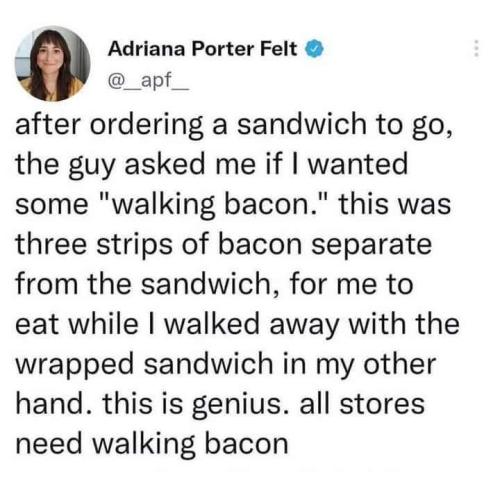Click the word "Adriana" in the header
This screenshot has width=500, height=500.
146,49
